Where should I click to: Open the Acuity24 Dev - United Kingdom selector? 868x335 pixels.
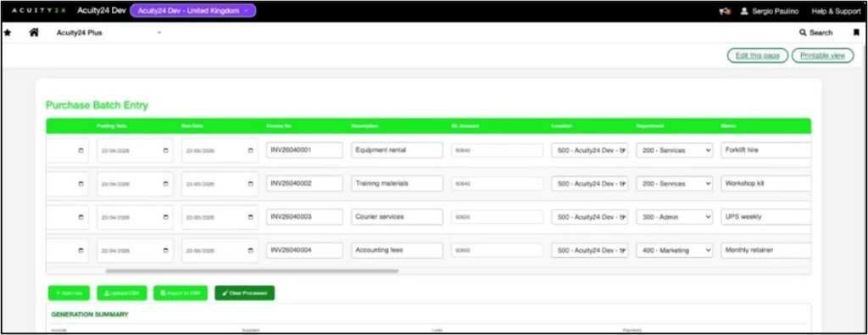[x=192, y=10]
